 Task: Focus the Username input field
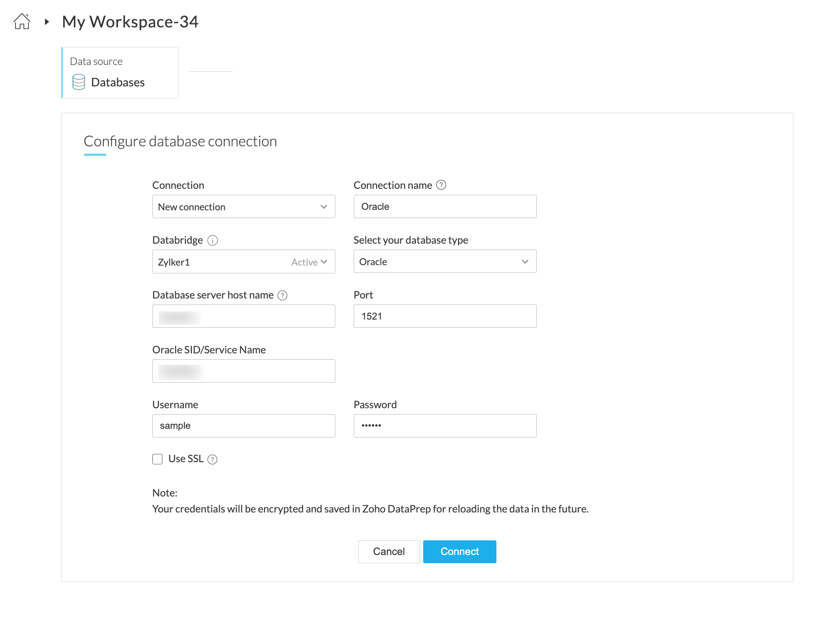click(x=243, y=426)
